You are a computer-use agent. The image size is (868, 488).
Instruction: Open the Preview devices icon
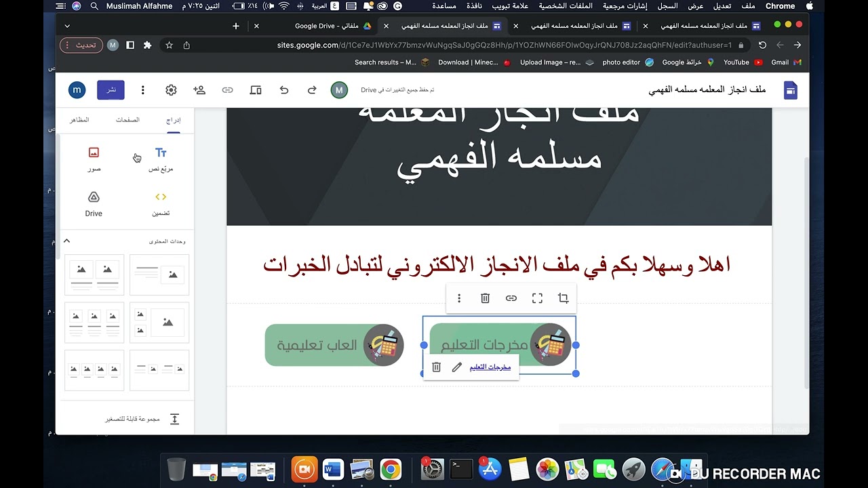[256, 90]
